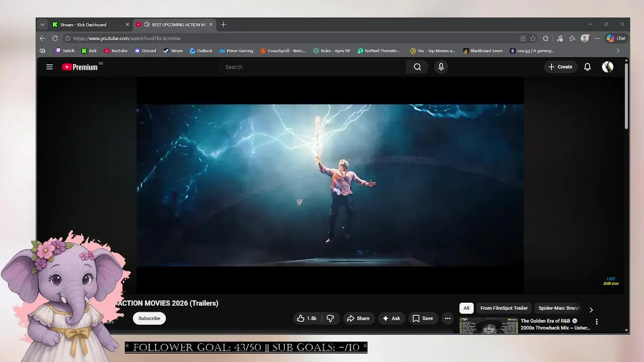Viewport: 644px width, 362px height.
Task: Open the Twitch bookmark
Action: pyautogui.click(x=65, y=51)
